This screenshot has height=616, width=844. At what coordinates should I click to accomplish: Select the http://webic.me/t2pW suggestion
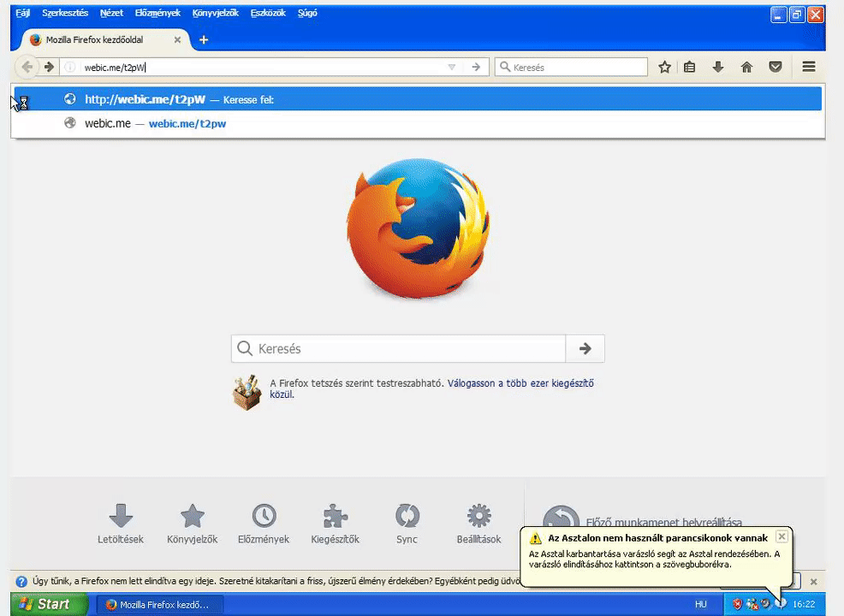[x=418, y=99]
